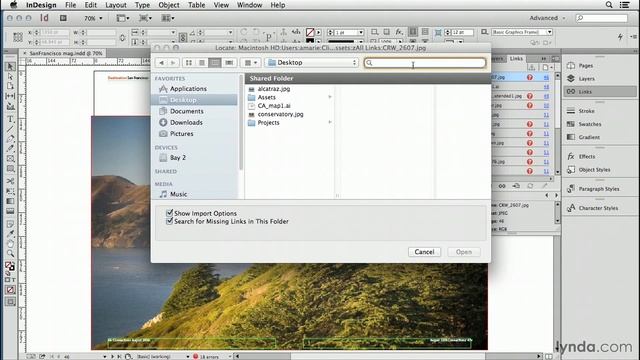The width and height of the screenshot is (640, 360).
Task: Toggle Search for Missing Links in This Folder
Action: coord(169,221)
